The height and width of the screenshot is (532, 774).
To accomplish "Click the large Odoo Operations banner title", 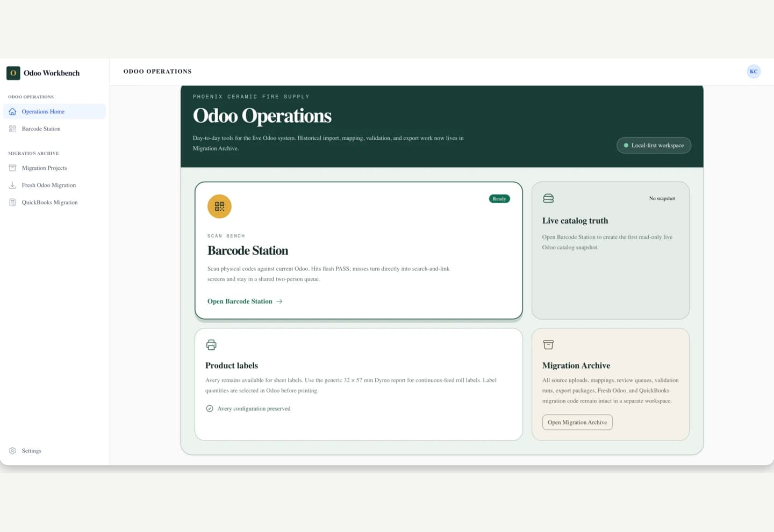I will click(262, 116).
